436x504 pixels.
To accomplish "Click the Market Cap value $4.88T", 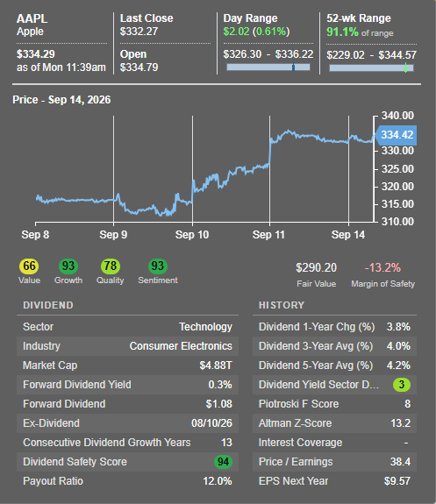I will pyautogui.click(x=216, y=366).
